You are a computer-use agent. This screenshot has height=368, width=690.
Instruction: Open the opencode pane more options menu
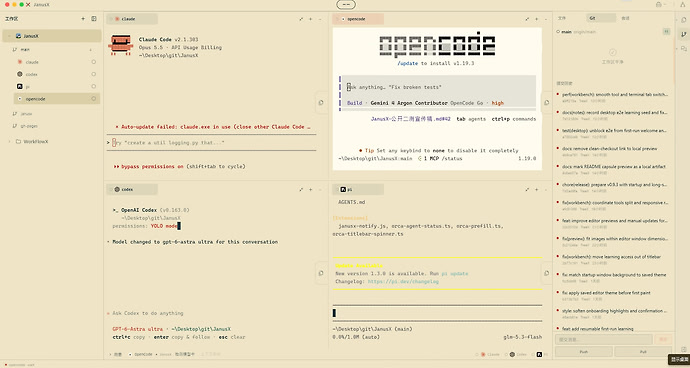point(546,19)
